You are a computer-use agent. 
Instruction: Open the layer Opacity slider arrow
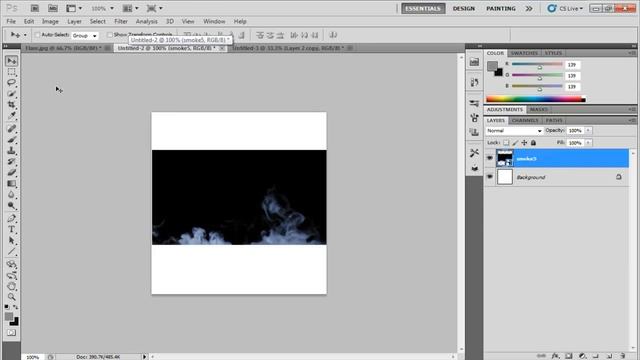pyautogui.click(x=588, y=131)
